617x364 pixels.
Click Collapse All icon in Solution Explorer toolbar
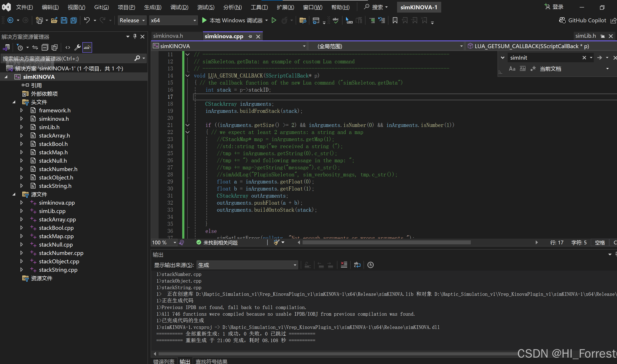(45, 47)
